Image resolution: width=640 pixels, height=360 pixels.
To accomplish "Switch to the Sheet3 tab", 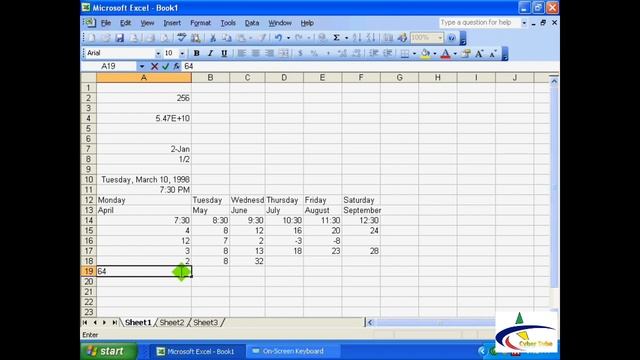I will [205, 322].
